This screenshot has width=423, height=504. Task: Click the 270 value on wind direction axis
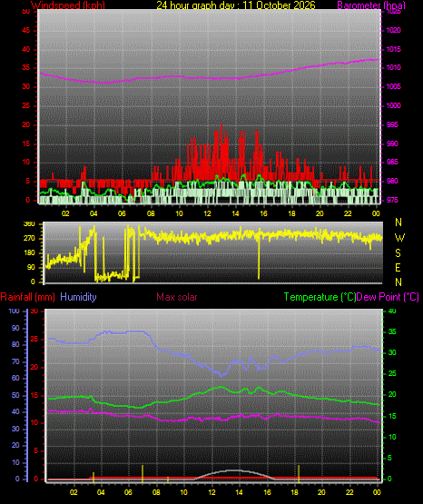click(29, 239)
